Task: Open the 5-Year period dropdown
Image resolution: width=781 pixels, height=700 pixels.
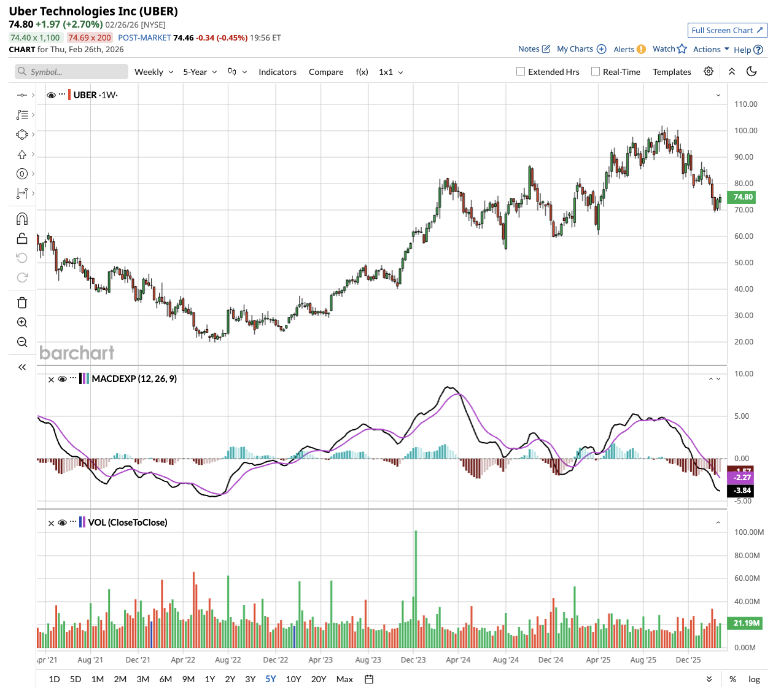Action: click(x=200, y=72)
